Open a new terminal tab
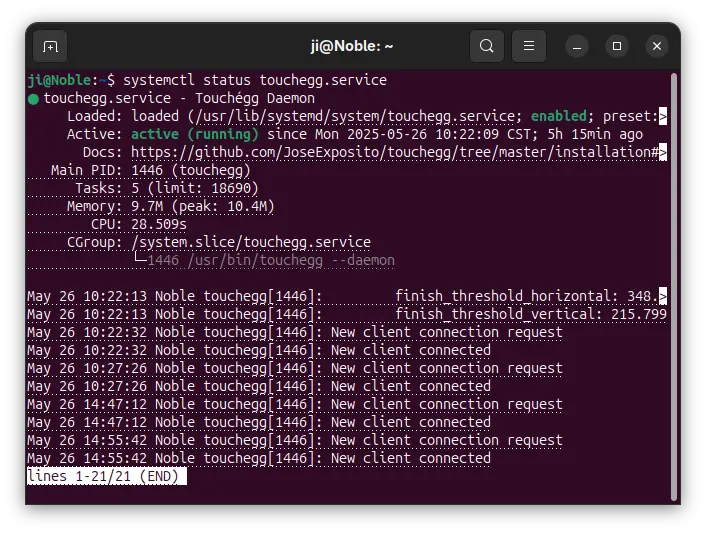The width and height of the screenshot is (706, 533). (x=50, y=46)
